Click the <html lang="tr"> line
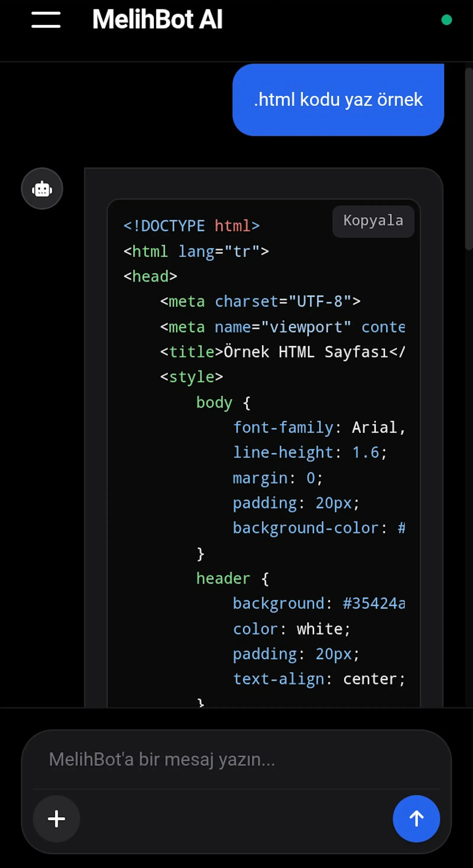 point(196,251)
